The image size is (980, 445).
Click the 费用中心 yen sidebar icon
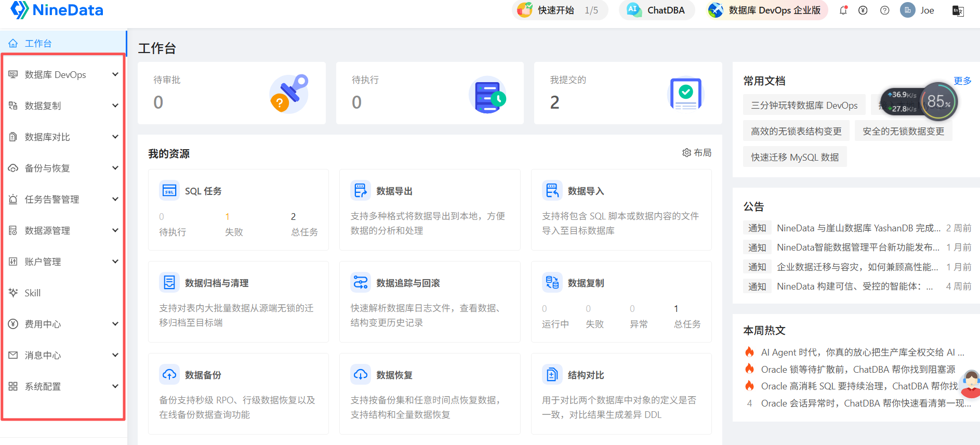click(x=13, y=324)
